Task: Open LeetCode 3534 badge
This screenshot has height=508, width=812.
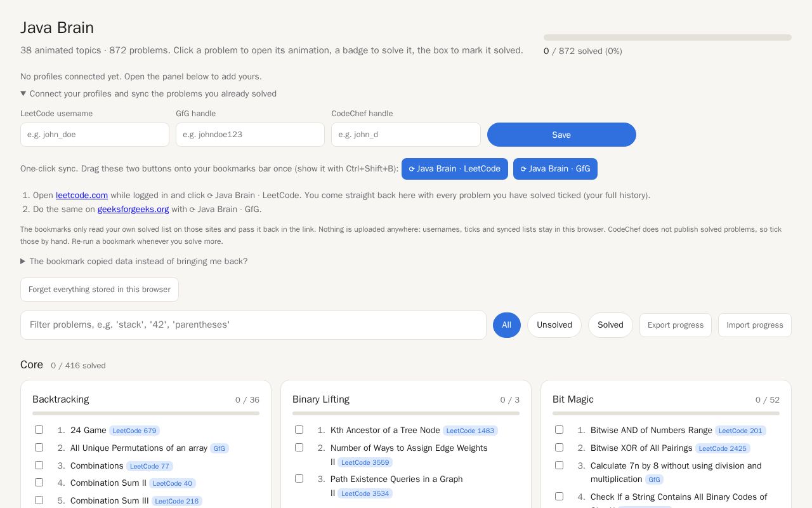Action: coord(365,493)
